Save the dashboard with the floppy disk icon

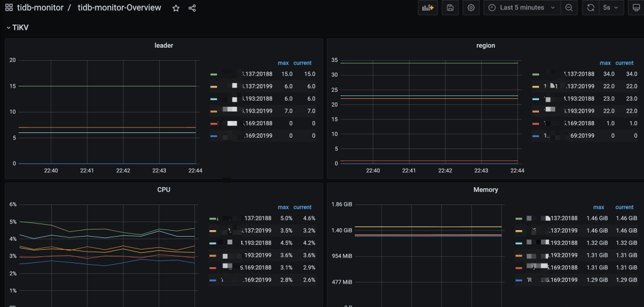[x=450, y=8]
